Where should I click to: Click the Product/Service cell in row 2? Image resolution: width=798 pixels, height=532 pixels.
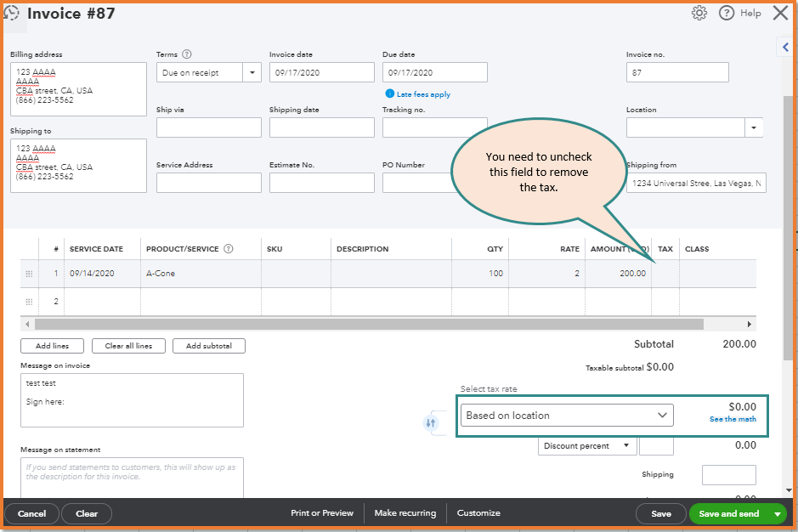[x=201, y=302]
